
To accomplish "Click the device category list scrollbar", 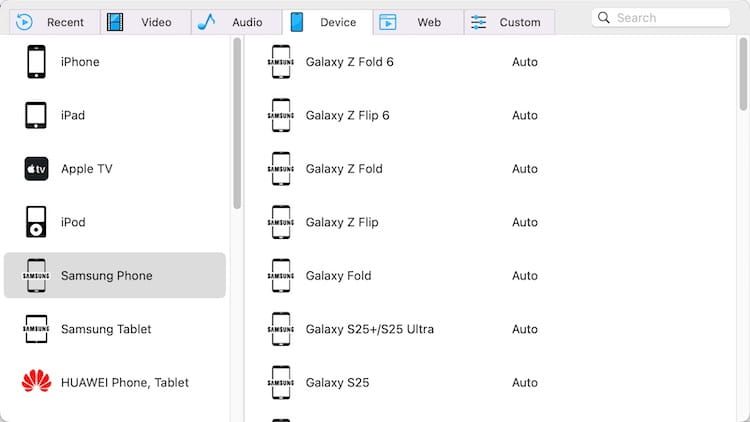I will 237,124.
